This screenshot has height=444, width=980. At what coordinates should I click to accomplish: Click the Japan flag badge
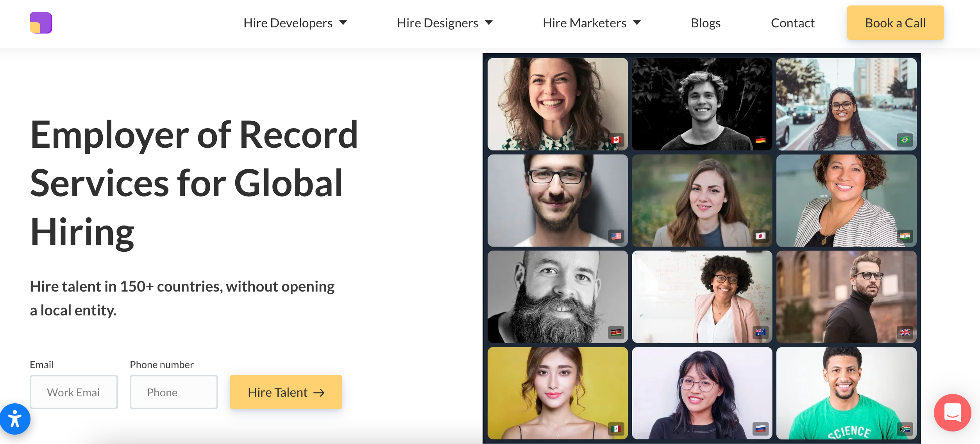(x=760, y=236)
